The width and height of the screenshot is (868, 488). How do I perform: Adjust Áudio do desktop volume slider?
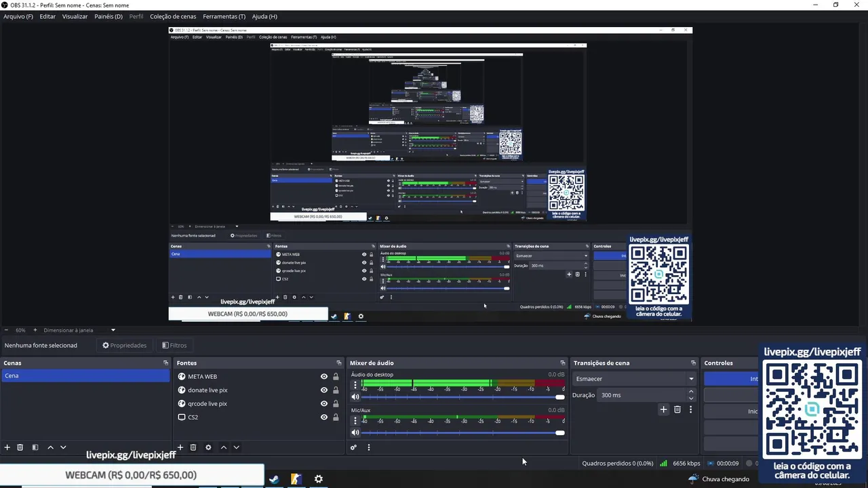point(463,397)
